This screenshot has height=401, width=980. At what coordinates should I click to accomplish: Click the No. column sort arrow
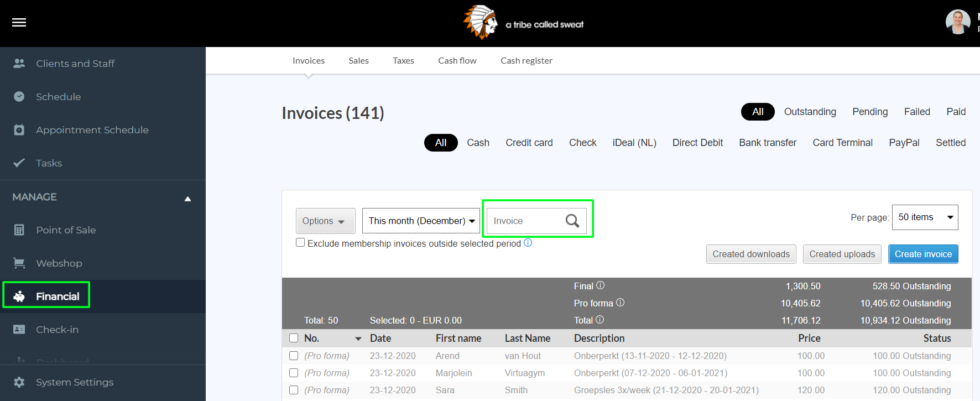click(x=358, y=338)
